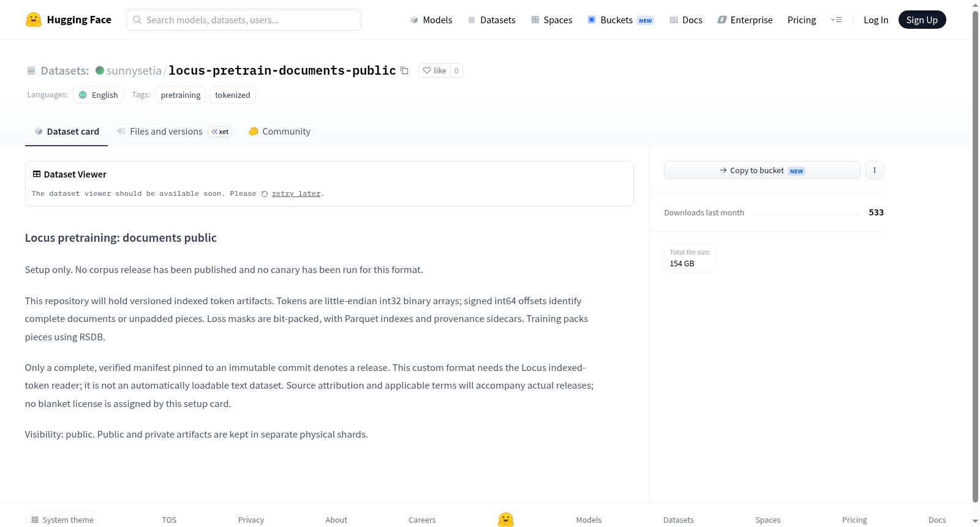
Task: Click the scrollbar down arrow
Action: click(x=975, y=521)
